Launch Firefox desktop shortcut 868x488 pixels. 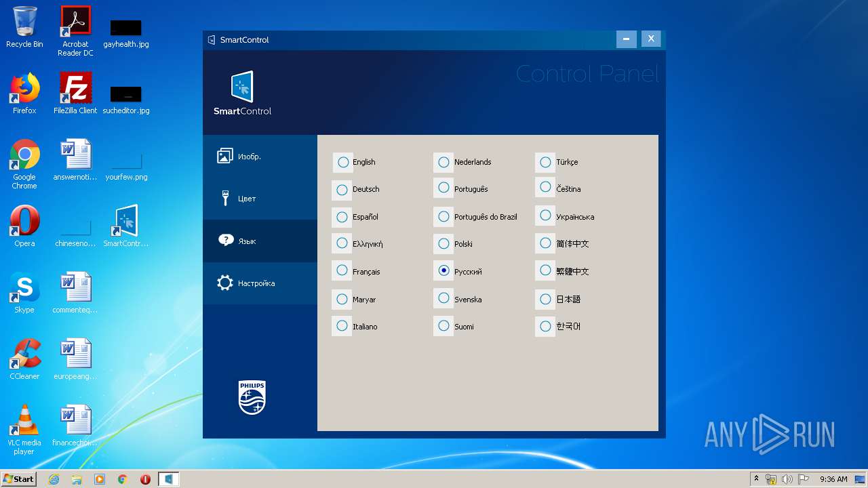[24, 94]
